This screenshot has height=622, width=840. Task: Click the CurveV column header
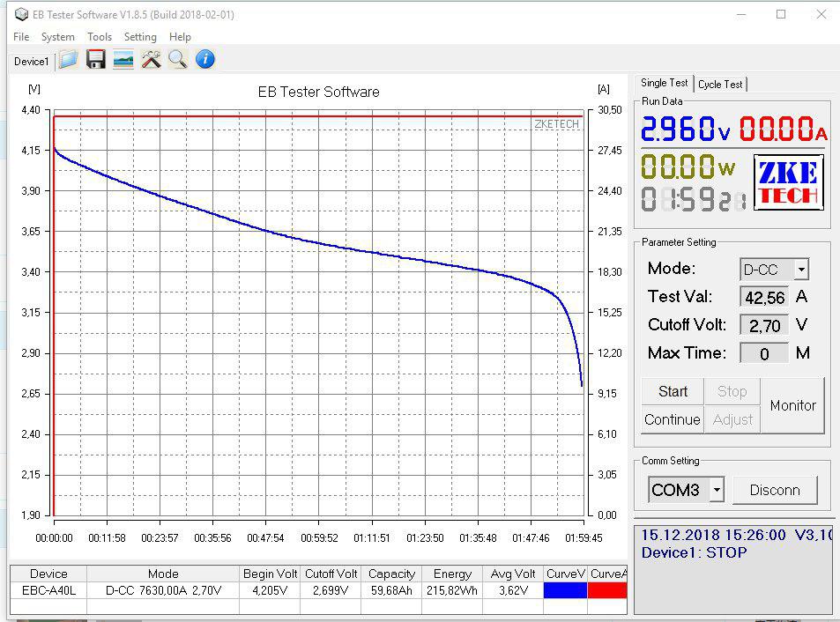[565, 574]
